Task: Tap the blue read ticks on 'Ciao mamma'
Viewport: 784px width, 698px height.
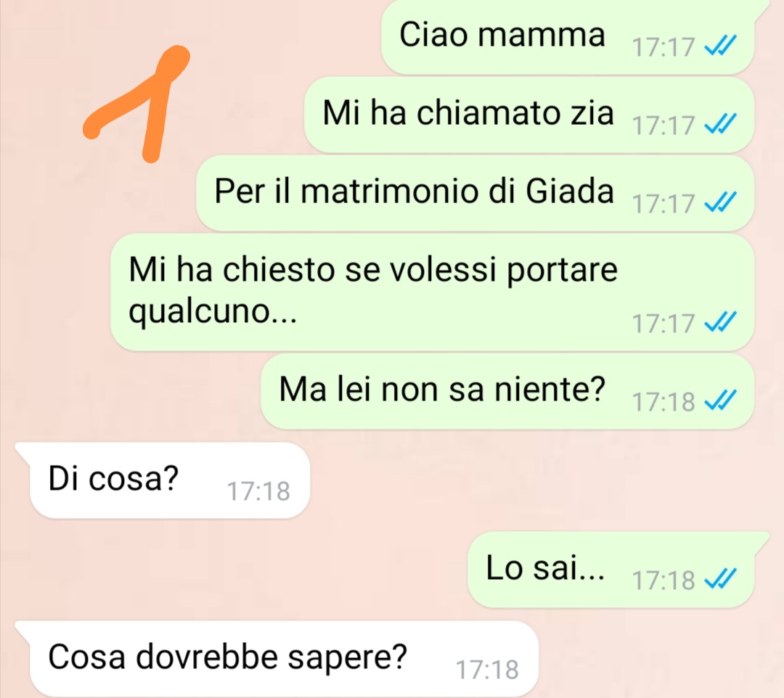Action: point(720,46)
